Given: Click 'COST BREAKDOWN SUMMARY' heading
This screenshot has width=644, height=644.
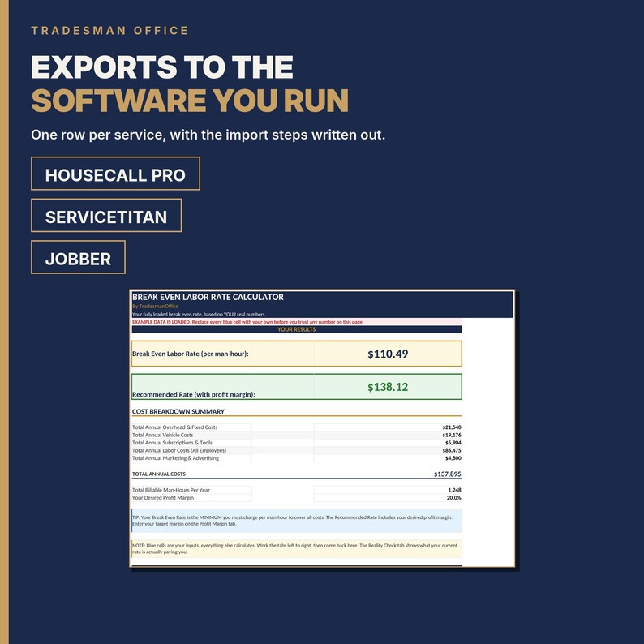Looking at the screenshot, I should pyautogui.click(x=178, y=411).
